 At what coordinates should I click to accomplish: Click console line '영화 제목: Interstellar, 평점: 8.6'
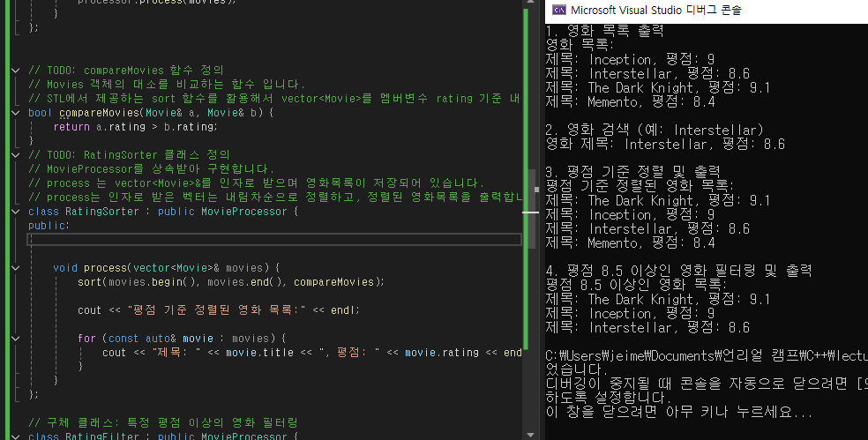(x=665, y=145)
